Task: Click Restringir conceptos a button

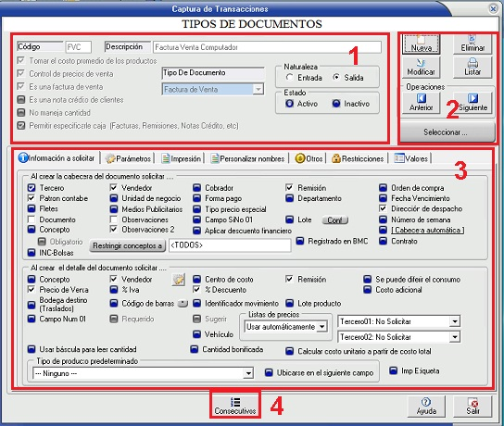Action: [x=127, y=245]
